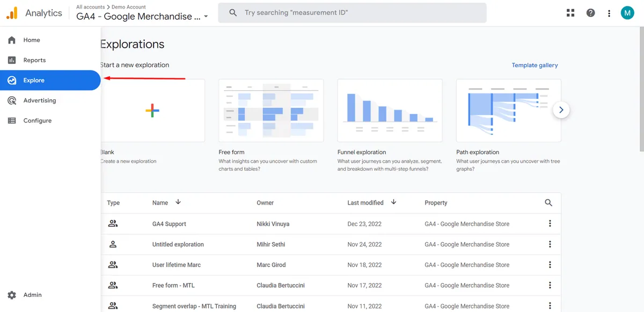This screenshot has height=312, width=644.
Task: Click the Google Analytics logo
Action: (12, 13)
